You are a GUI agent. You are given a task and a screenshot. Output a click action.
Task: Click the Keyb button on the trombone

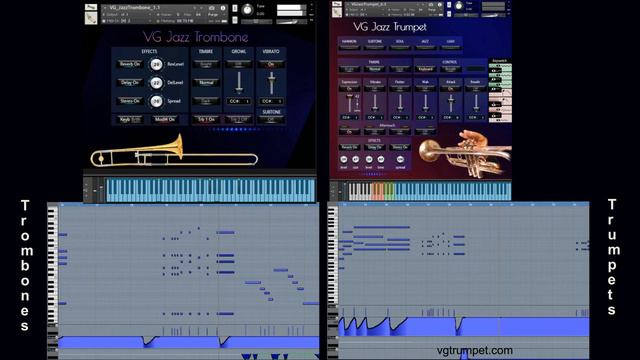(x=130, y=119)
